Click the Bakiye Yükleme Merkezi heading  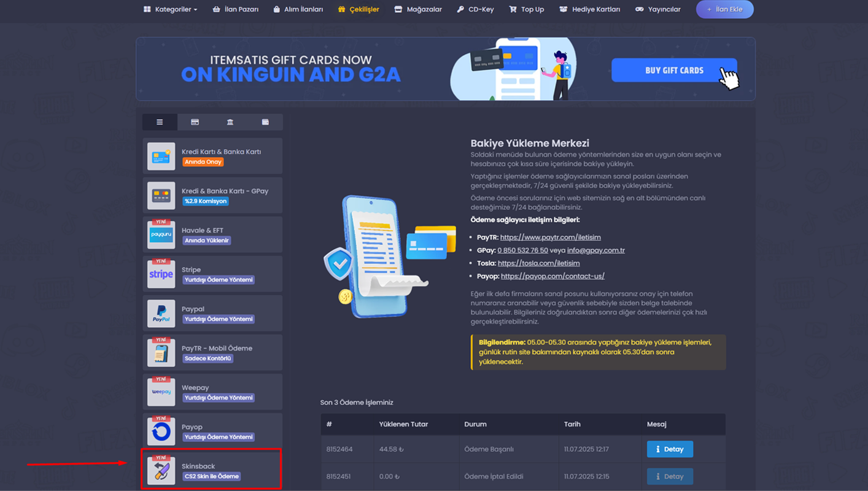pyautogui.click(x=530, y=144)
